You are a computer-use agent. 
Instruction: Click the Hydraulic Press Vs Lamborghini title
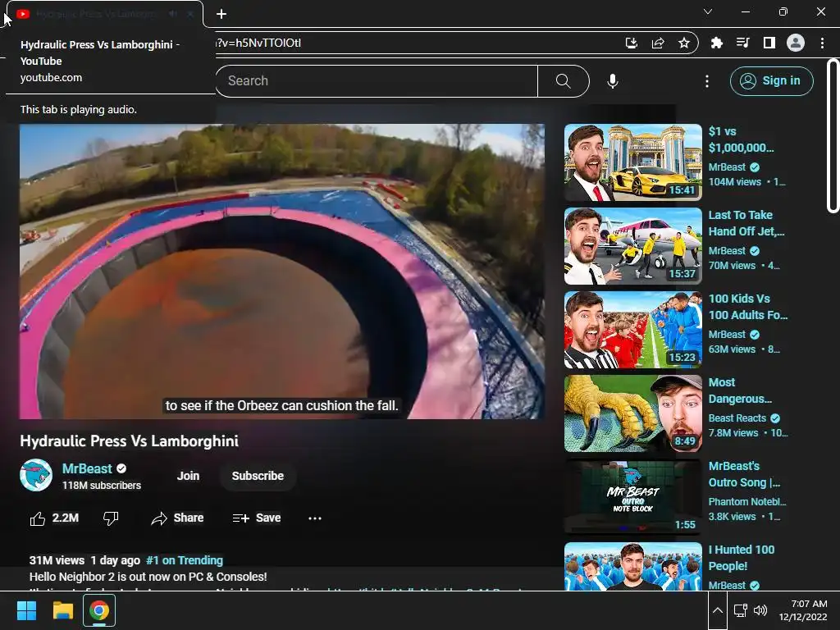coord(129,441)
